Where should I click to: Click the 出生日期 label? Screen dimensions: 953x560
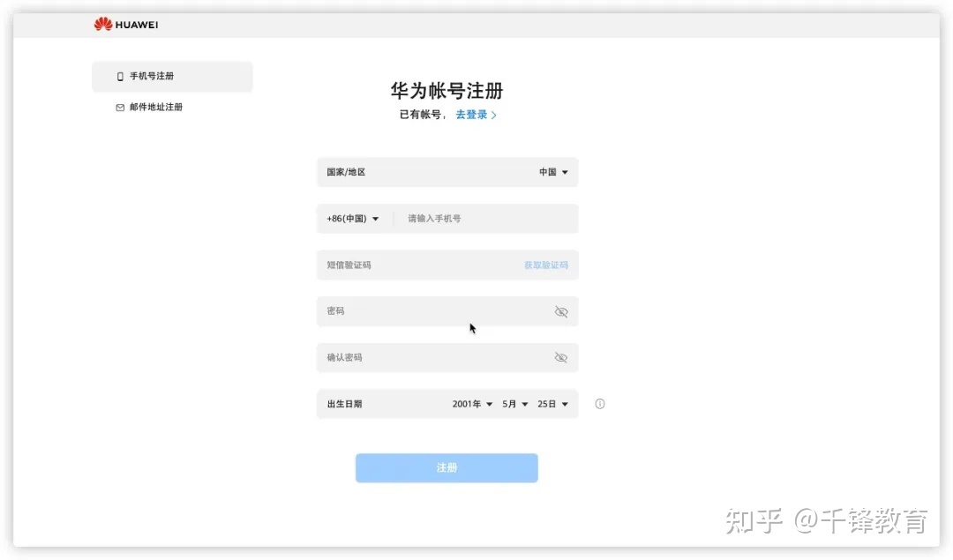pyautogui.click(x=345, y=404)
